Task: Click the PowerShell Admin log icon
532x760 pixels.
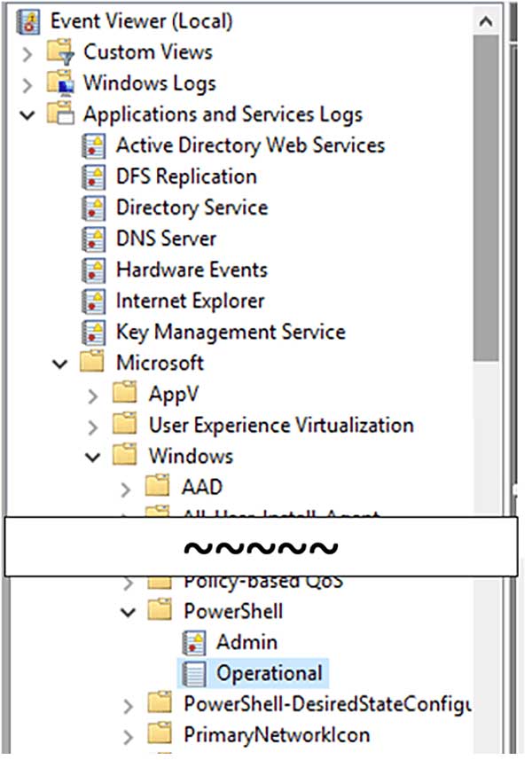Action: [x=194, y=642]
